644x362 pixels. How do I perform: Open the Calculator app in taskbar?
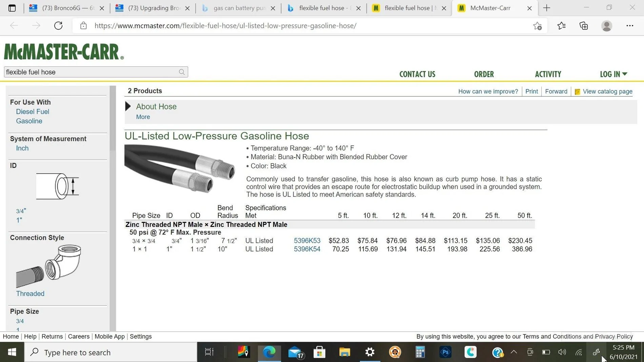(420, 352)
